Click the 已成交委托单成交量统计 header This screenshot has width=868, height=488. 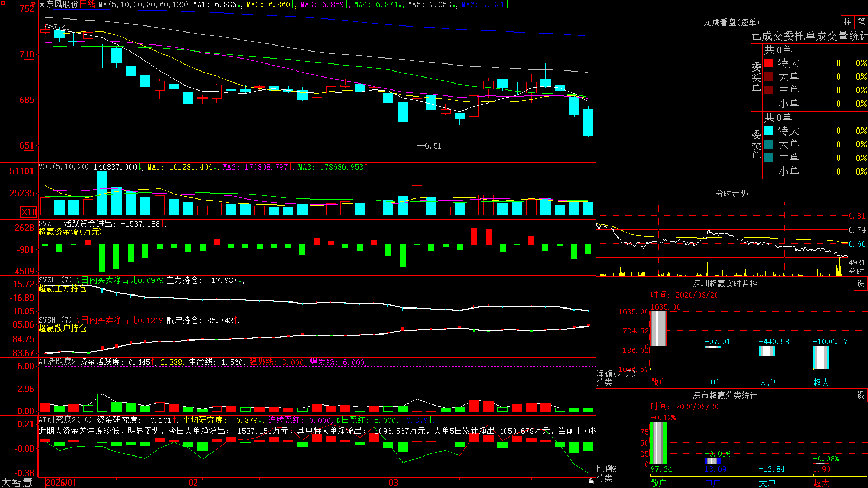click(x=809, y=36)
